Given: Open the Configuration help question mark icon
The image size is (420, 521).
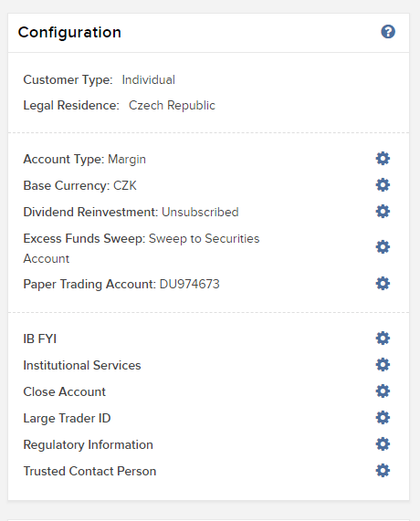Looking at the screenshot, I should click(x=388, y=32).
